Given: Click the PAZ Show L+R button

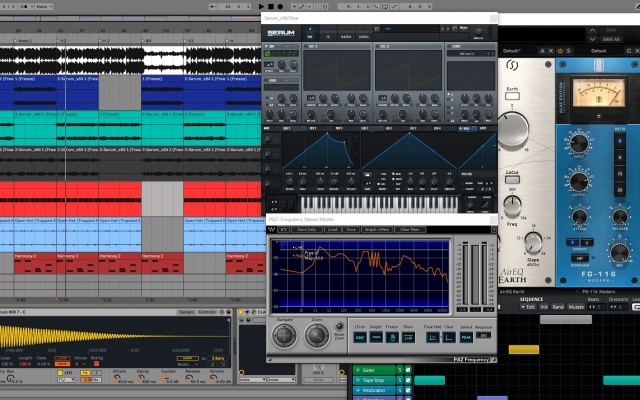Looking at the screenshot, I should coord(408,337).
